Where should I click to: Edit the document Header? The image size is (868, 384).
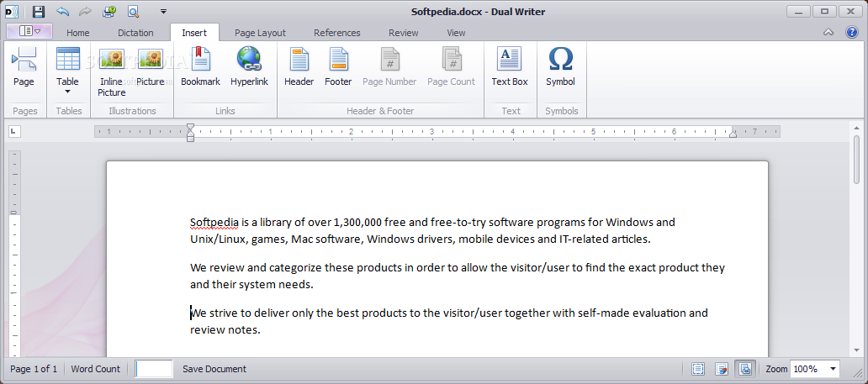coord(299,67)
